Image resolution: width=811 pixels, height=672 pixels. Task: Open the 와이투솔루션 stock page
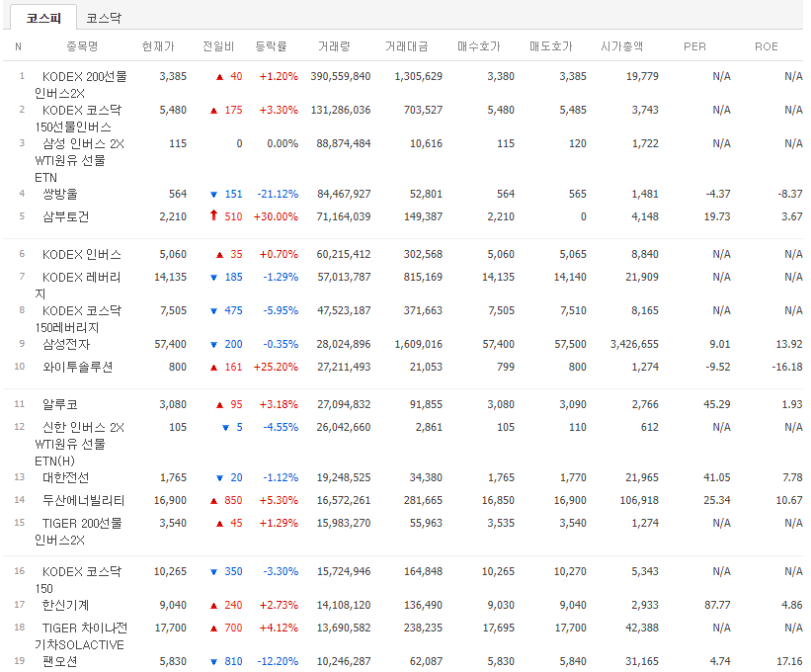click(x=78, y=368)
